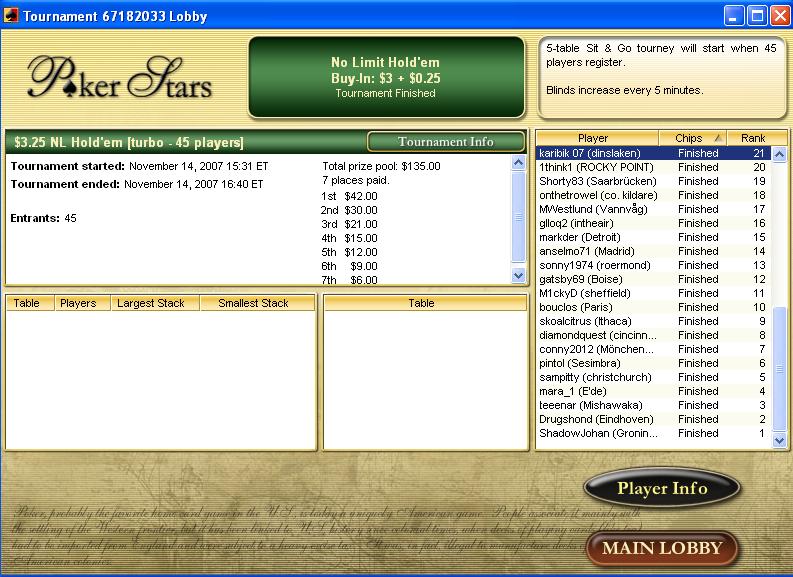Return to the MAIN LOBBY
Screen dimensions: 793x577
(662, 548)
